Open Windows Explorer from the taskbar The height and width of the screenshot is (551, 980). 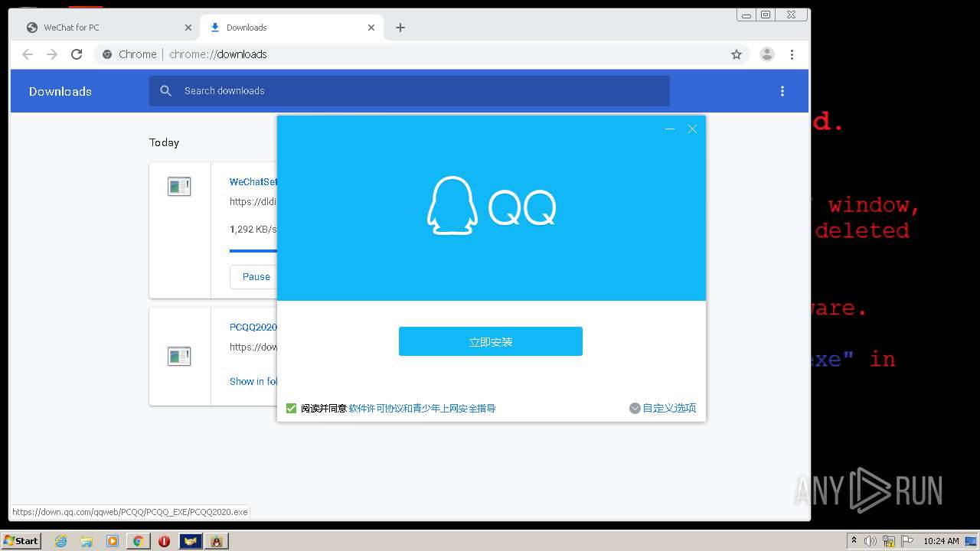pos(87,540)
